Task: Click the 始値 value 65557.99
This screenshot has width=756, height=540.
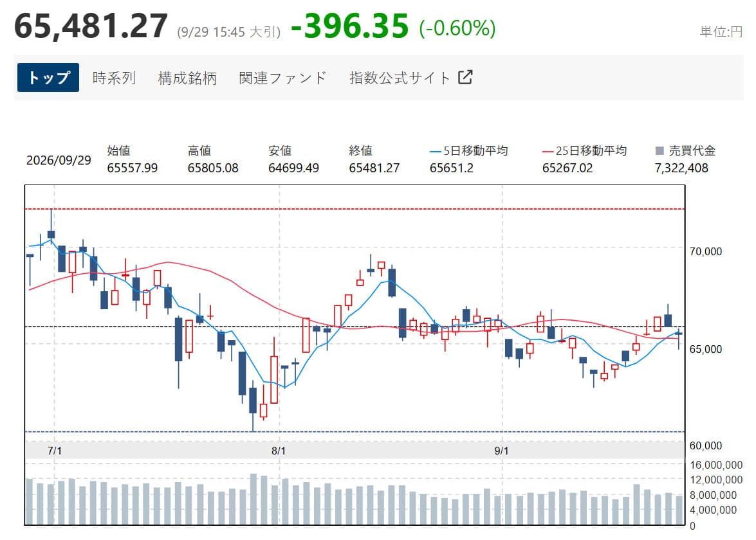Action: [132, 168]
